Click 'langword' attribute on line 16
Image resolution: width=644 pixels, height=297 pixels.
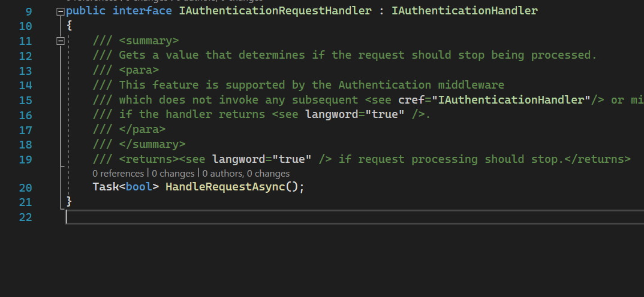coord(332,114)
